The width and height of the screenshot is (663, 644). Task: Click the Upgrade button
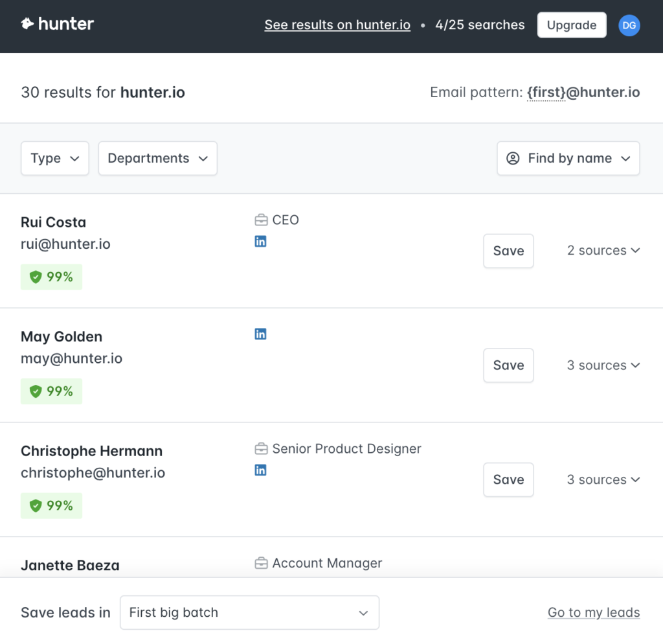click(x=571, y=25)
